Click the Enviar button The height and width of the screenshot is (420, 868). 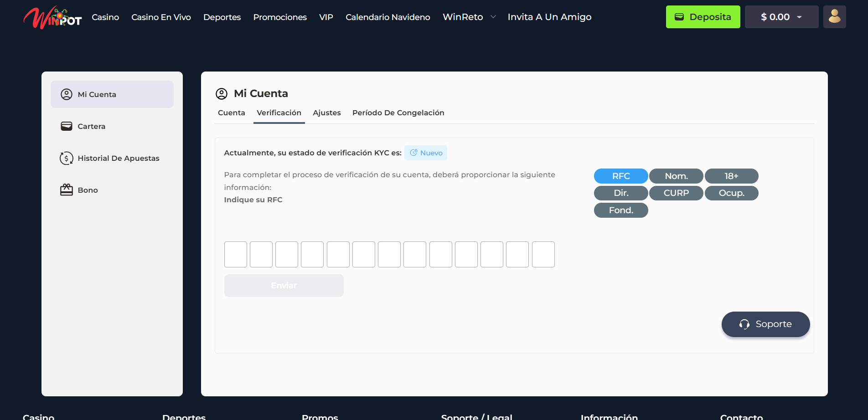click(x=284, y=286)
